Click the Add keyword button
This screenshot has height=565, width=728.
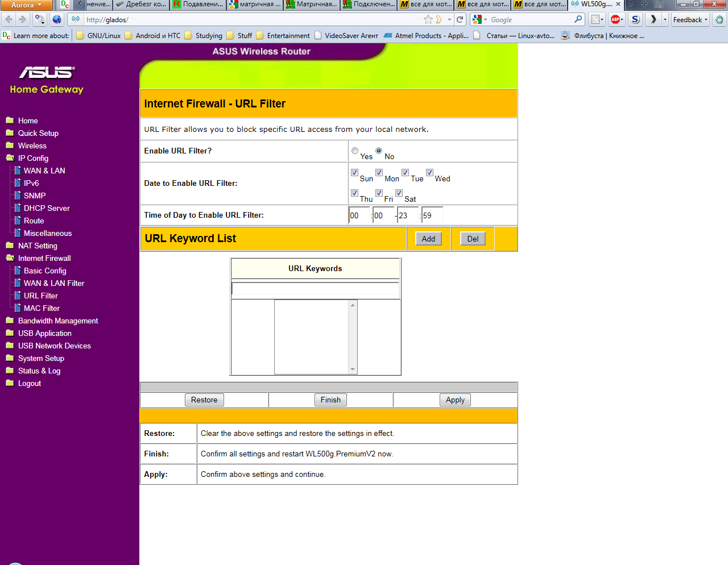[428, 239]
